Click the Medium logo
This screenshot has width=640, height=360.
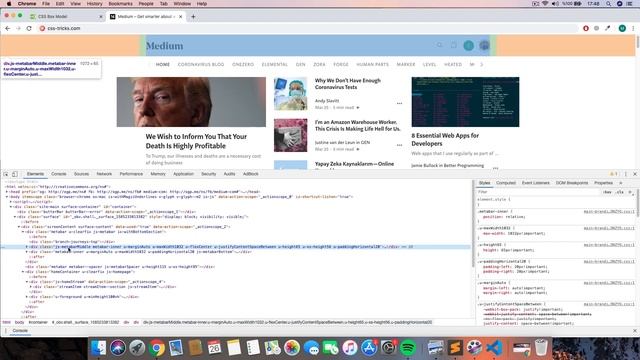pos(164,46)
